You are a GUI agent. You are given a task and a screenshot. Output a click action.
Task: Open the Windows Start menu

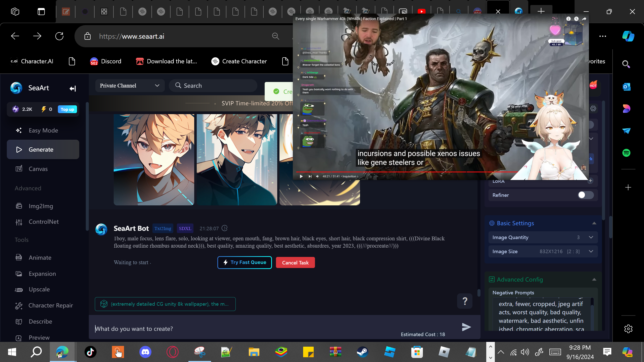12,352
